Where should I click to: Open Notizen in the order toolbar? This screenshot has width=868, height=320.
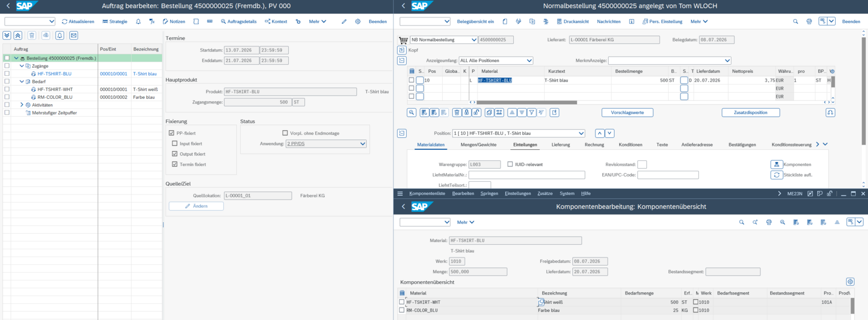pos(174,21)
